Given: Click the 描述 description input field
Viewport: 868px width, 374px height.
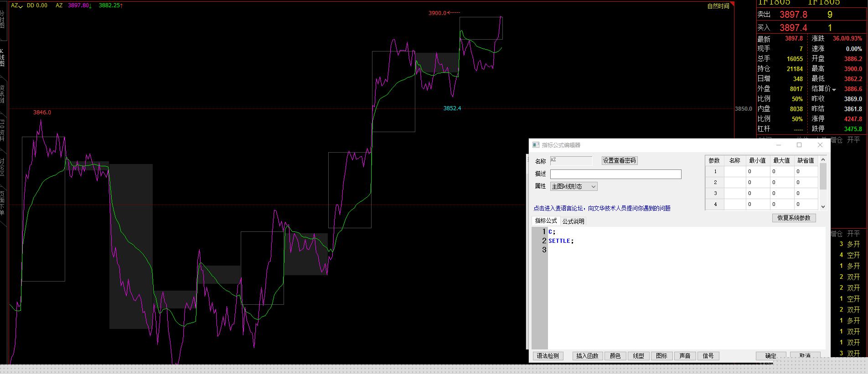Looking at the screenshot, I should 615,174.
